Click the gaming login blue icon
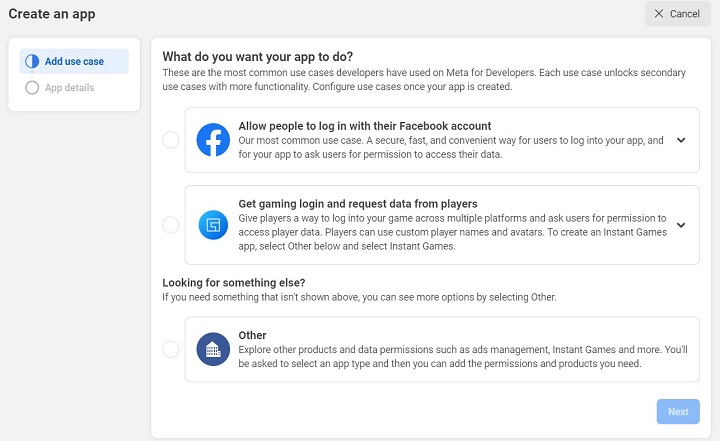The height and width of the screenshot is (441, 720). pyautogui.click(x=214, y=224)
